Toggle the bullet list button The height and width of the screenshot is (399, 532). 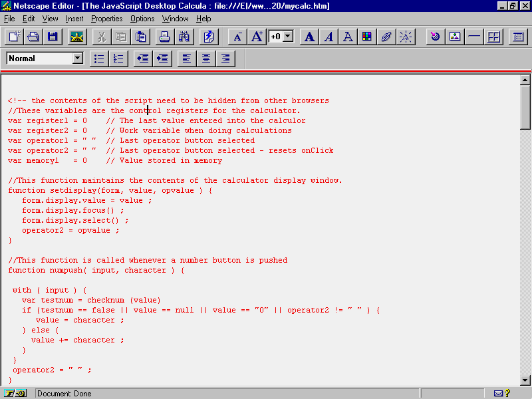pos(99,59)
